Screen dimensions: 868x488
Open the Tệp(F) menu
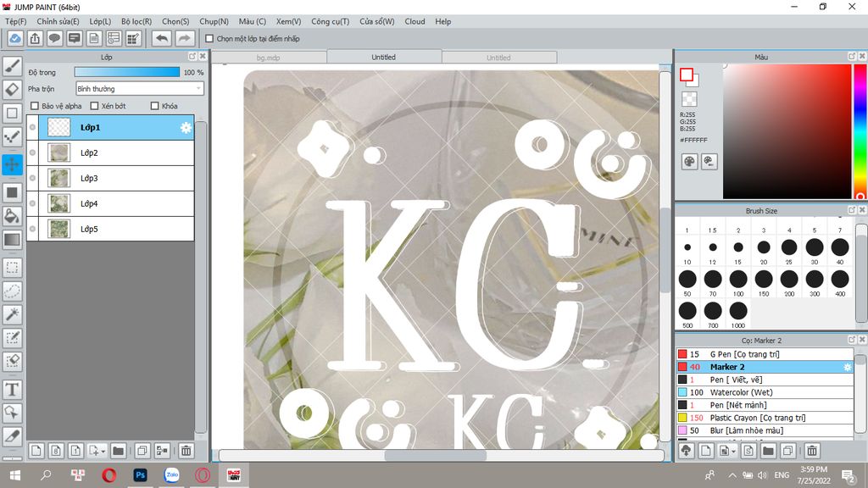tap(15, 21)
